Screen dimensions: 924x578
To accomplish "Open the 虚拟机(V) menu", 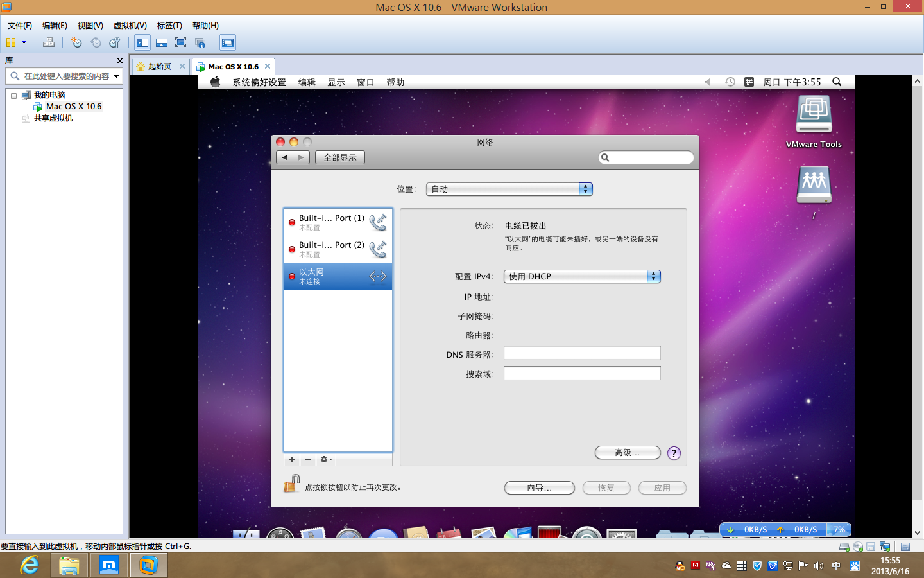I will click(130, 26).
